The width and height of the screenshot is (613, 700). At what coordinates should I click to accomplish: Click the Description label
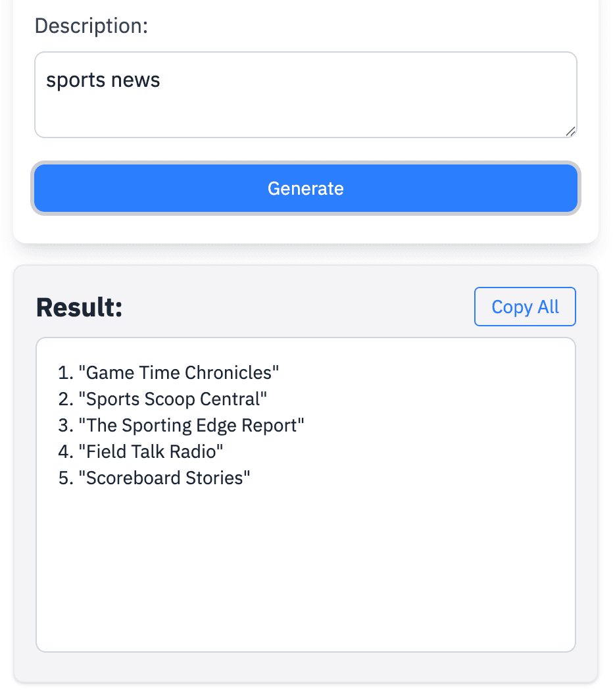click(x=91, y=26)
